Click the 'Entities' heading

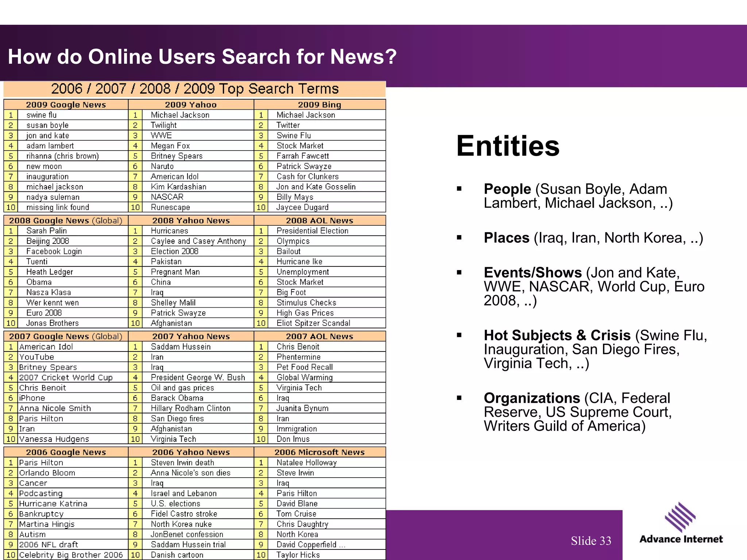pos(508,146)
